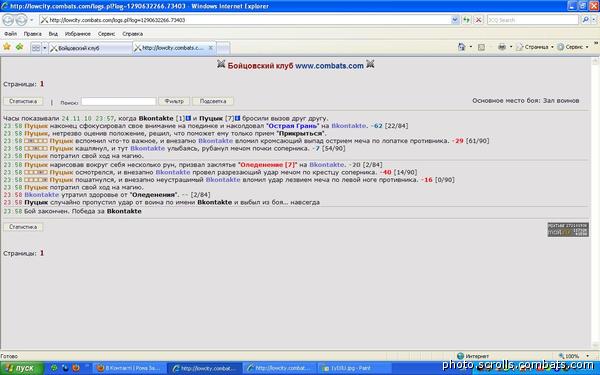Open the Сервис toolbar menu with gear
The image size is (600, 375).
pos(573,47)
